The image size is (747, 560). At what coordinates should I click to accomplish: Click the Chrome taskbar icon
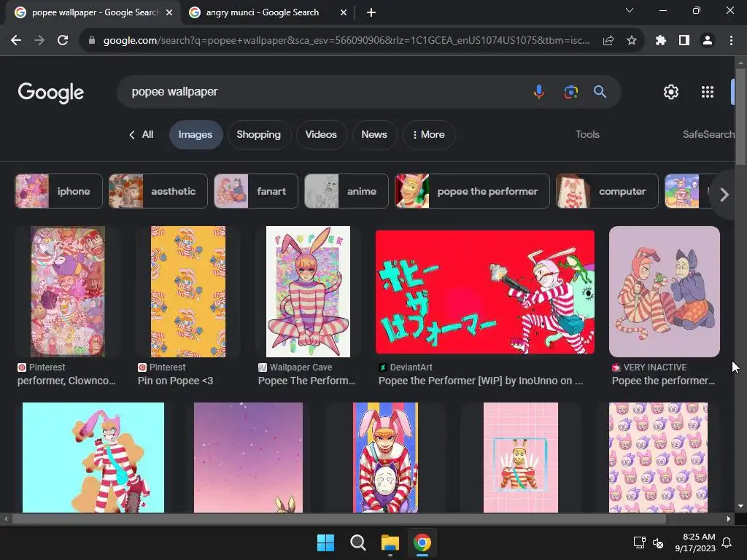422,542
